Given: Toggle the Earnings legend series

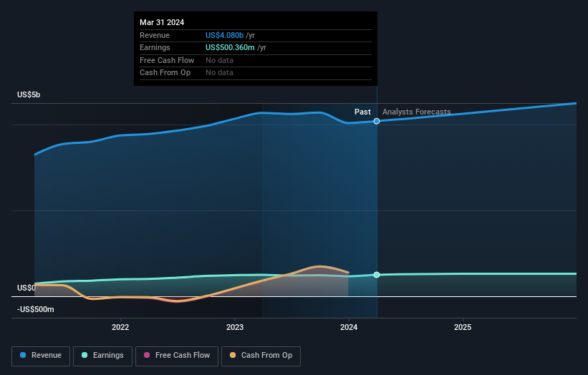Looking at the screenshot, I should coord(102,356).
